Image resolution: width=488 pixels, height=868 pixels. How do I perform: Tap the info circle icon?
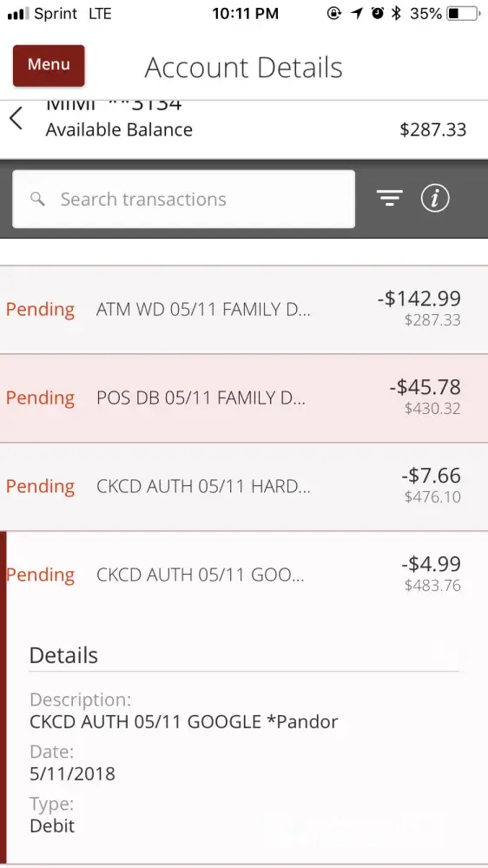(x=435, y=198)
